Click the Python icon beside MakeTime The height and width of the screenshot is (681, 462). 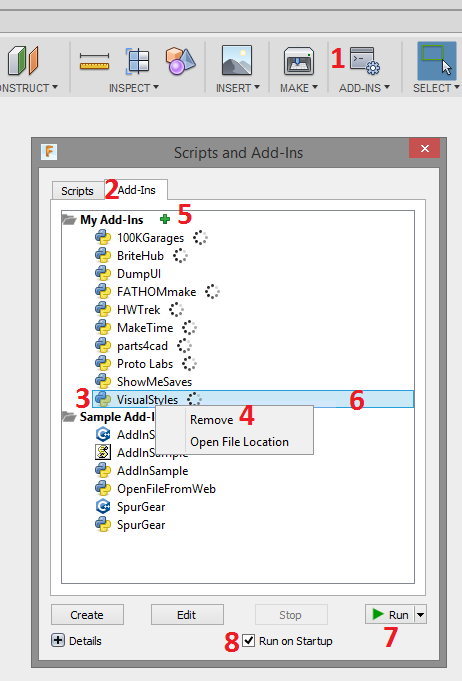pyautogui.click(x=103, y=327)
